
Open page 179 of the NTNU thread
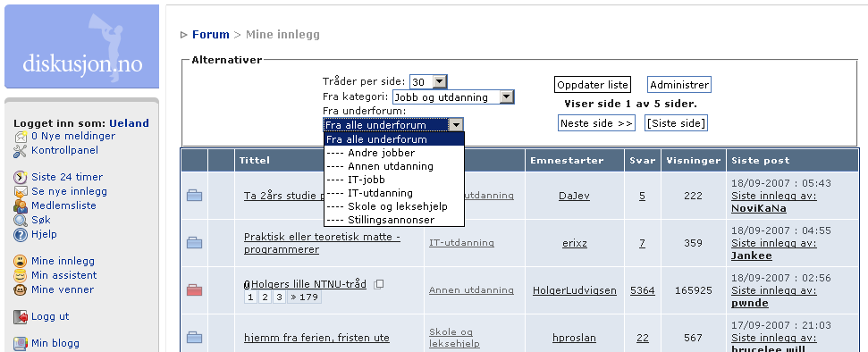[304, 298]
